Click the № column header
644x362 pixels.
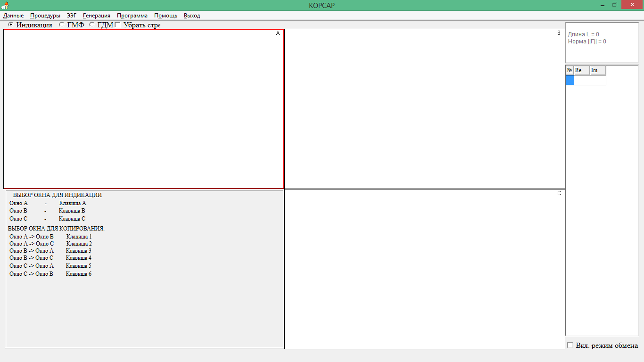tap(570, 70)
